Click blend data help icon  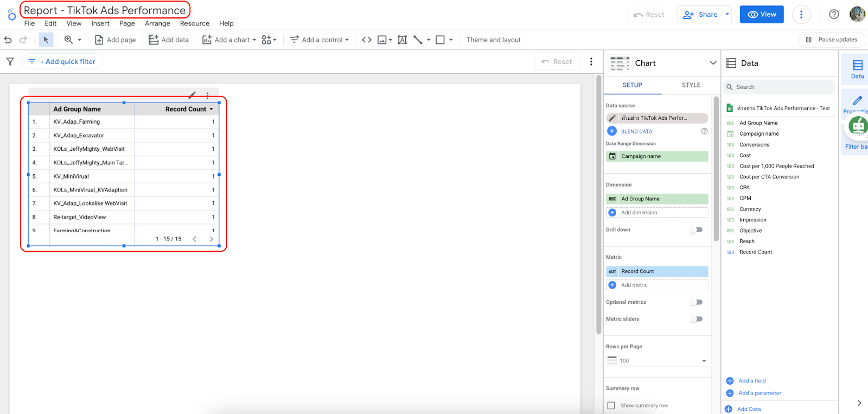[704, 131]
